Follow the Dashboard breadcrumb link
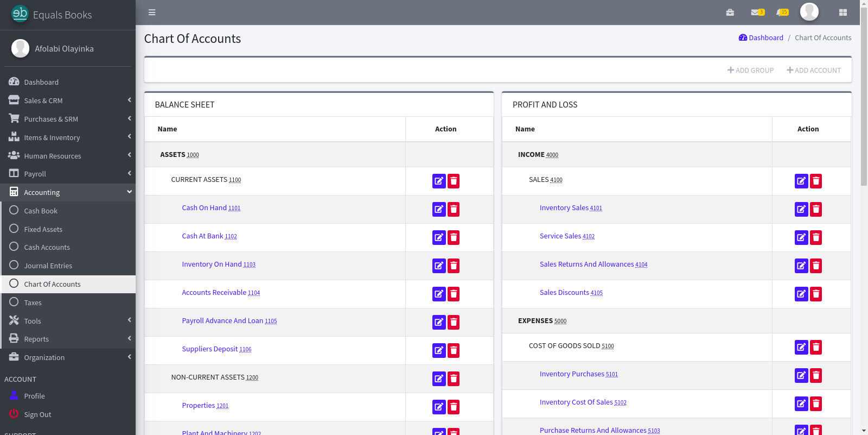868x435 pixels. pos(761,37)
